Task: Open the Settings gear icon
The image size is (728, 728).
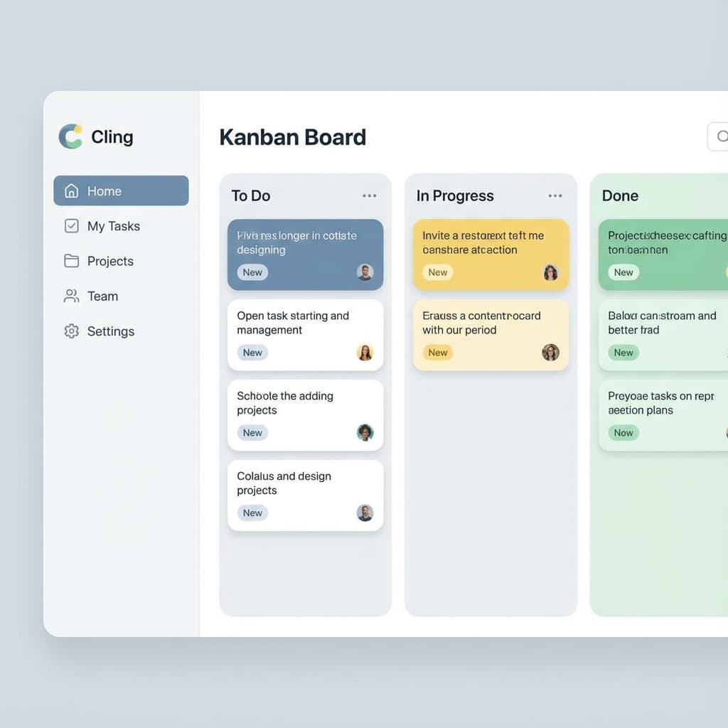Action: 71,331
